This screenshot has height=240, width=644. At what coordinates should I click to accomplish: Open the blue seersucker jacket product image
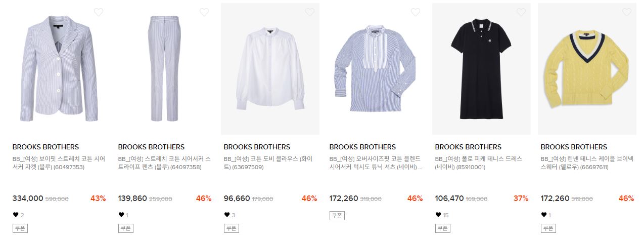click(x=59, y=69)
